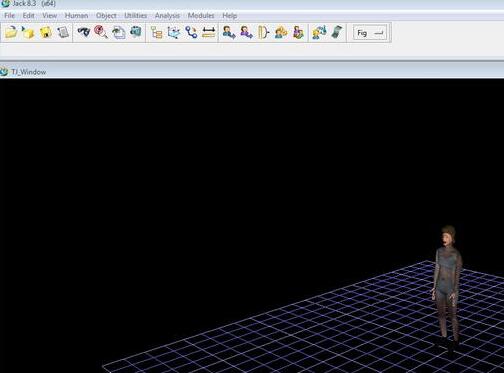Open the Modules menu
This screenshot has height=373, width=504.
click(201, 16)
